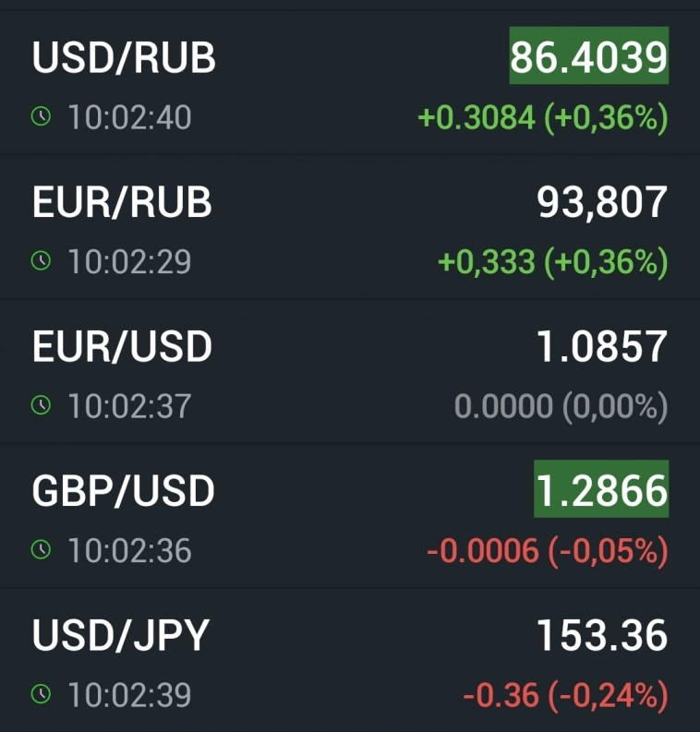Image resolution: width=700 pixels, height=732 pixels.
Task: Click the clock icon beside 10:02:40
Action: pos(40,117)
